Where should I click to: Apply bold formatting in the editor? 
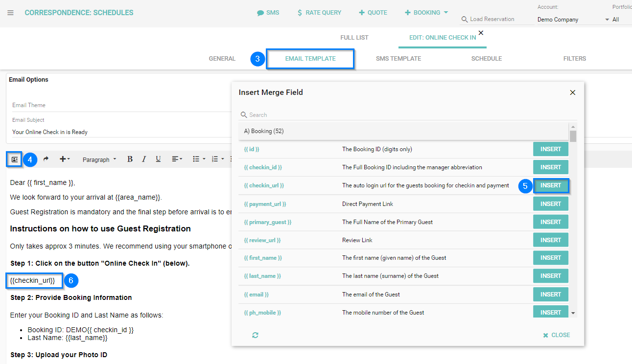[130, 159]
